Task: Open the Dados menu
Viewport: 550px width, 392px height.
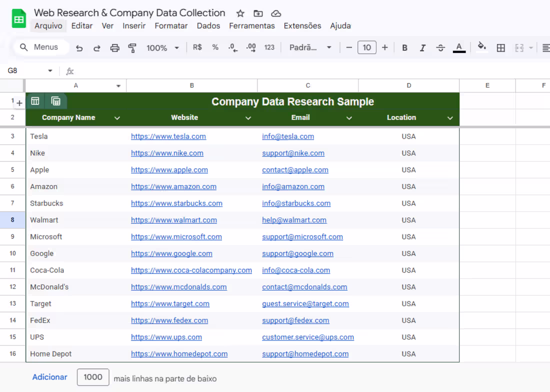Action: click(x=208, y=25)
